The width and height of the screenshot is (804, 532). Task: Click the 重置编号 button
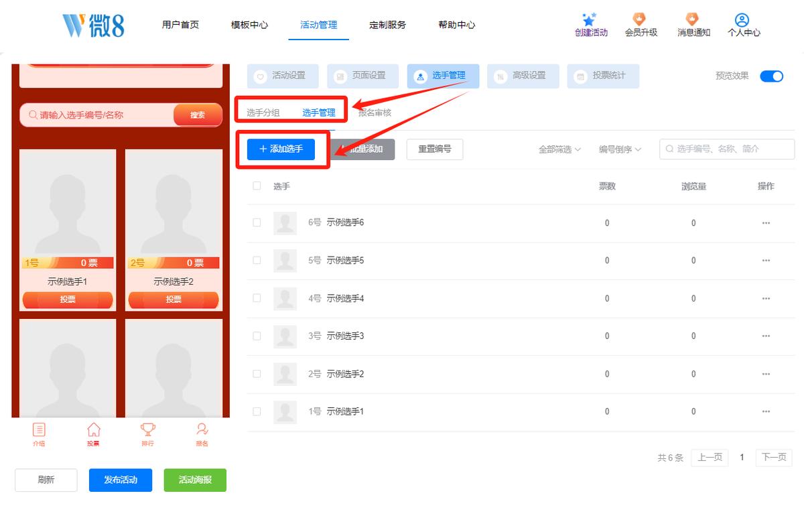[x=435, y=149]
